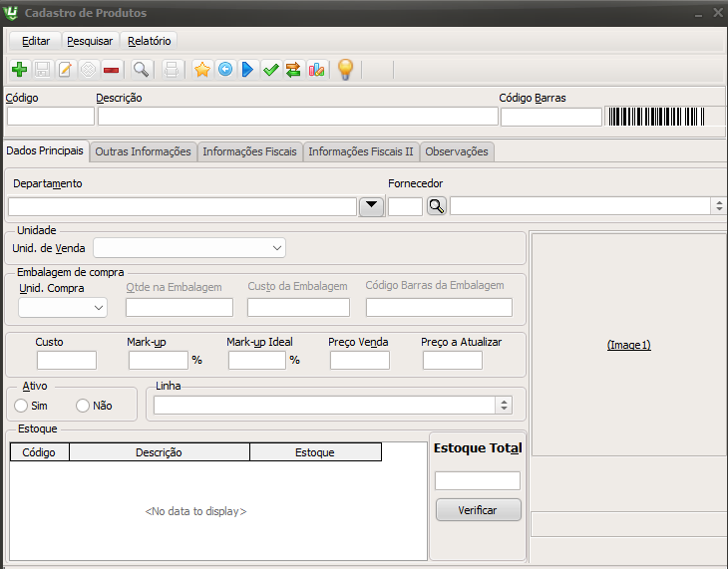Open the Pesquisar menu
This screenshot has width=728, height=569.
coord(90,41)
